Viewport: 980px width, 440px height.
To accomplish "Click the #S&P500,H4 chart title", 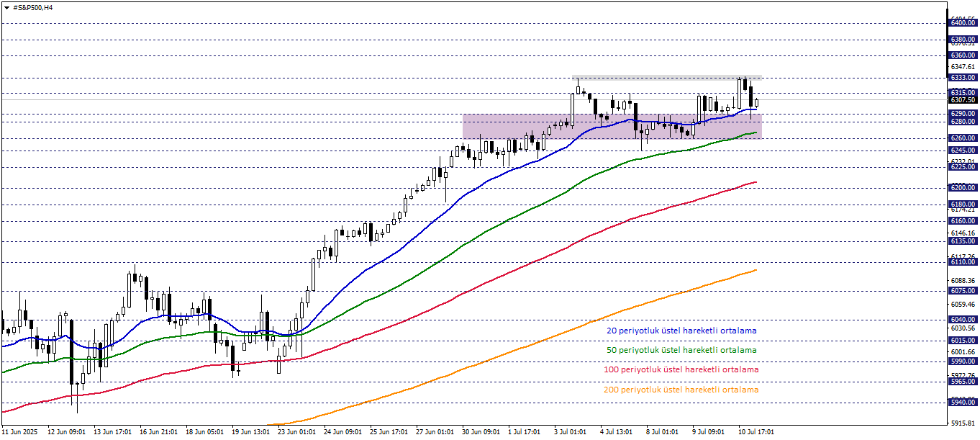I will tap(32, 7).
